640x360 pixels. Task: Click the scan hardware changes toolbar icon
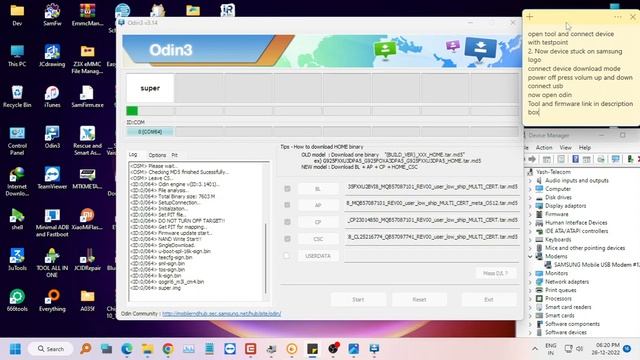(x=616, y=159)
